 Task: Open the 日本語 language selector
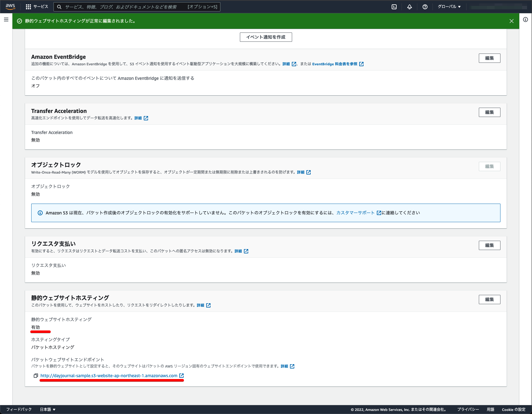pyautogui.click(x=48, y=409)
